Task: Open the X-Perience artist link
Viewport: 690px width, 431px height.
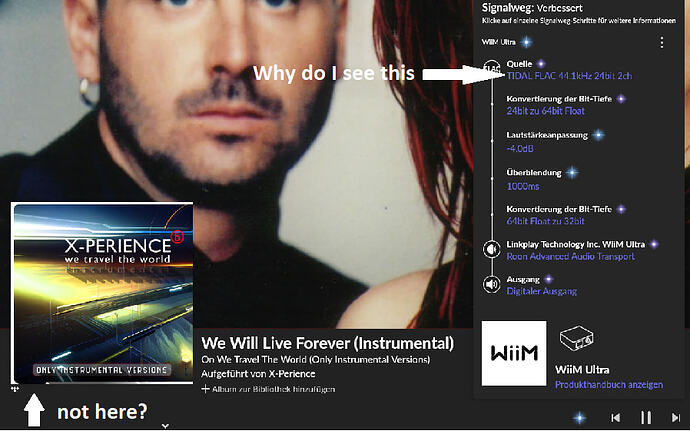Action: pyautogui.click(x=292, y=374)
